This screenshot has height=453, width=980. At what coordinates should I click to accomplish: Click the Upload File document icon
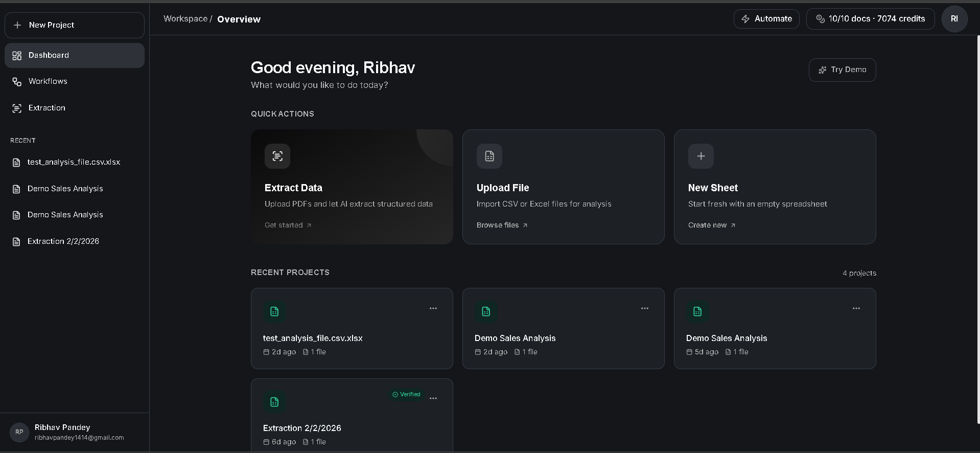[489, 156]
